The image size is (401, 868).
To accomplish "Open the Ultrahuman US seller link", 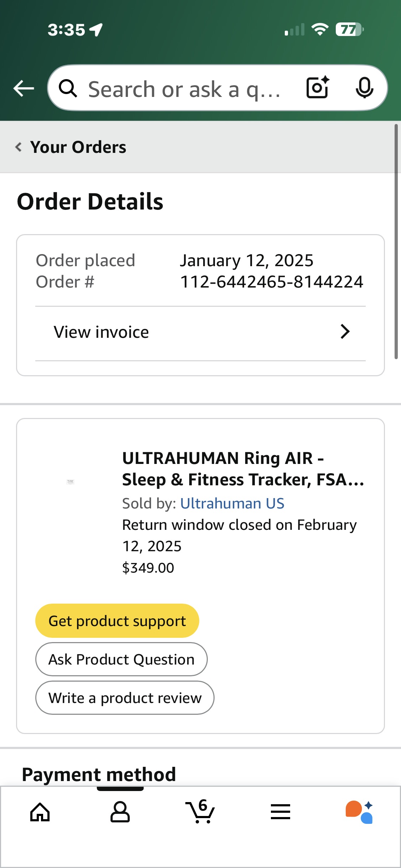I will point(232,503).
